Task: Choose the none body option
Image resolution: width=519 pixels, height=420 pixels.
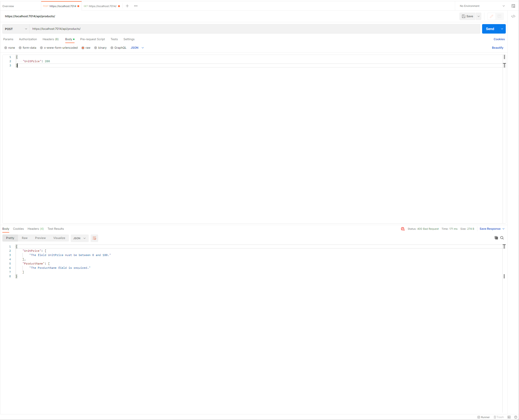Action: tap(6, 48)
